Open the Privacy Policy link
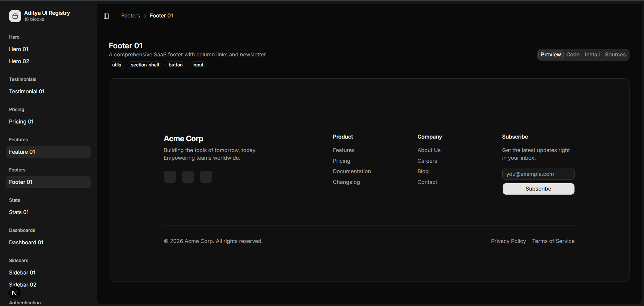The width and height of the screenshot is (644, 306). pyautogui.click(x=508, y=241)
